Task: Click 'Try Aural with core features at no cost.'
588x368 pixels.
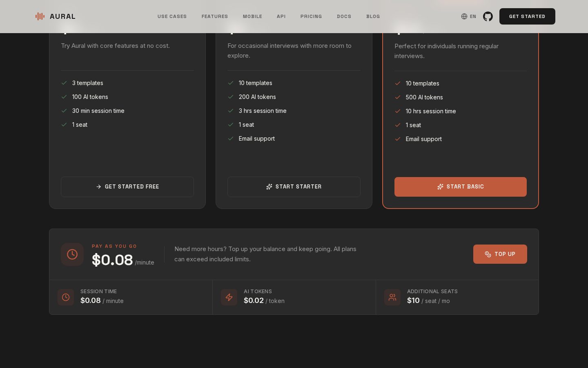Action: pos(115,46)
